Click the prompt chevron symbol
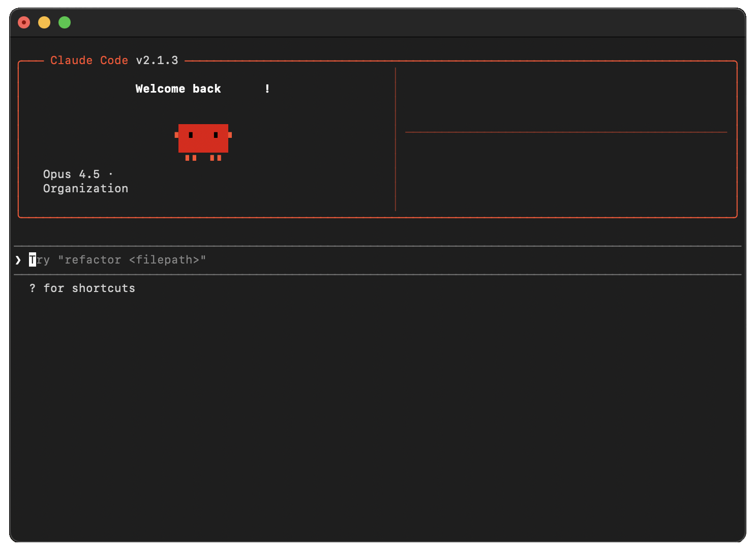The height and width of the screenshot is (553, 756). [18, 260]
